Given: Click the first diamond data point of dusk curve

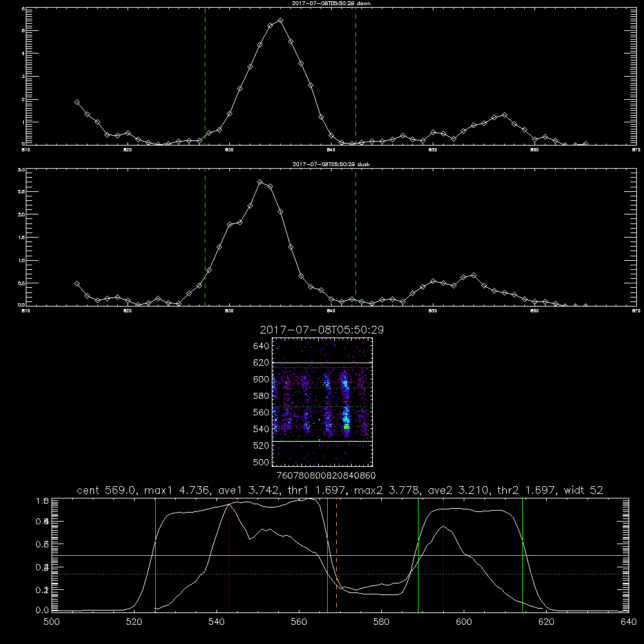Looking at the screenshot, I should click(x=77, y=284).
